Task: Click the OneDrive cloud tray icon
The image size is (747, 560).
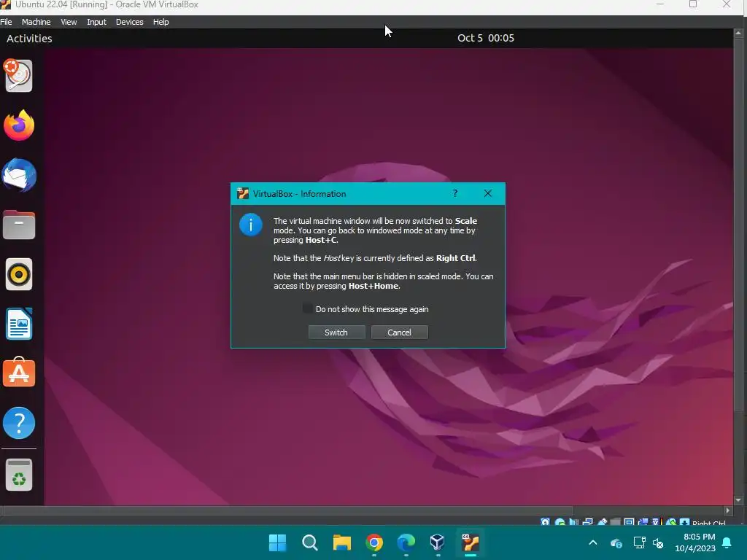Action: [616, 542]
